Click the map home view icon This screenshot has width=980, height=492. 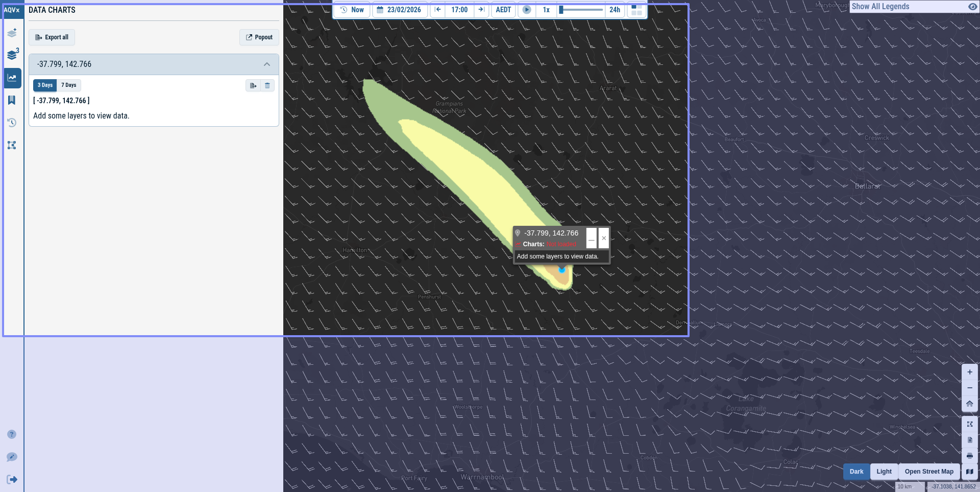[x=970, y=404]
